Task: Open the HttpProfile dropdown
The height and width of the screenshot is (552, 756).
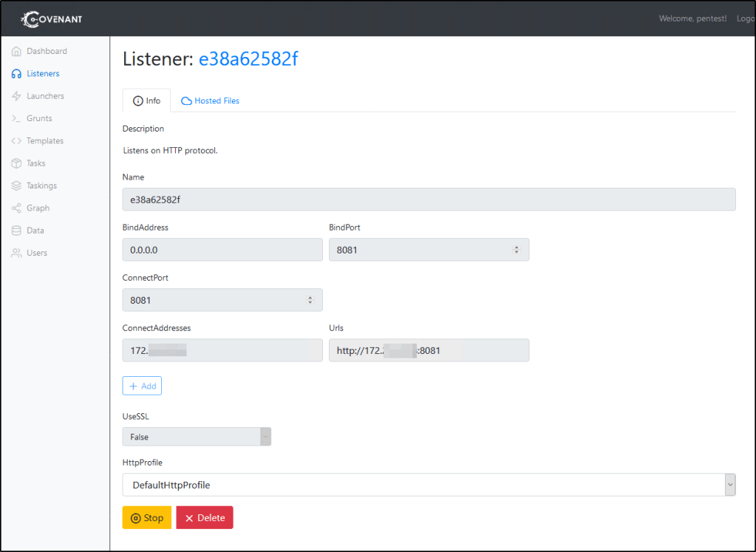Action: point(429,485)
